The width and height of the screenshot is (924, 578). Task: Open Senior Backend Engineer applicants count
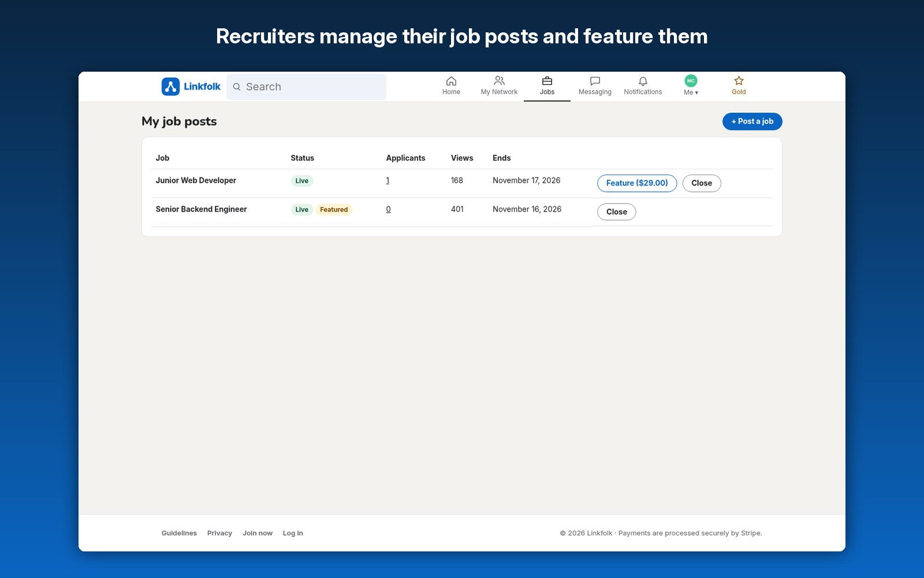388,209
